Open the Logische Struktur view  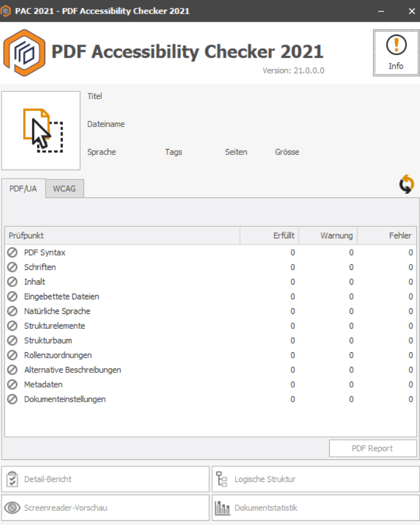315,478
